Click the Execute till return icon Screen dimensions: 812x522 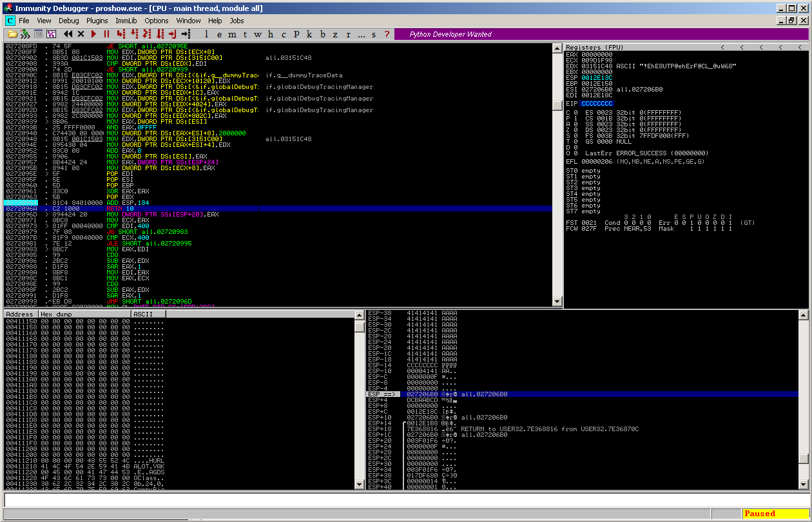173,34
